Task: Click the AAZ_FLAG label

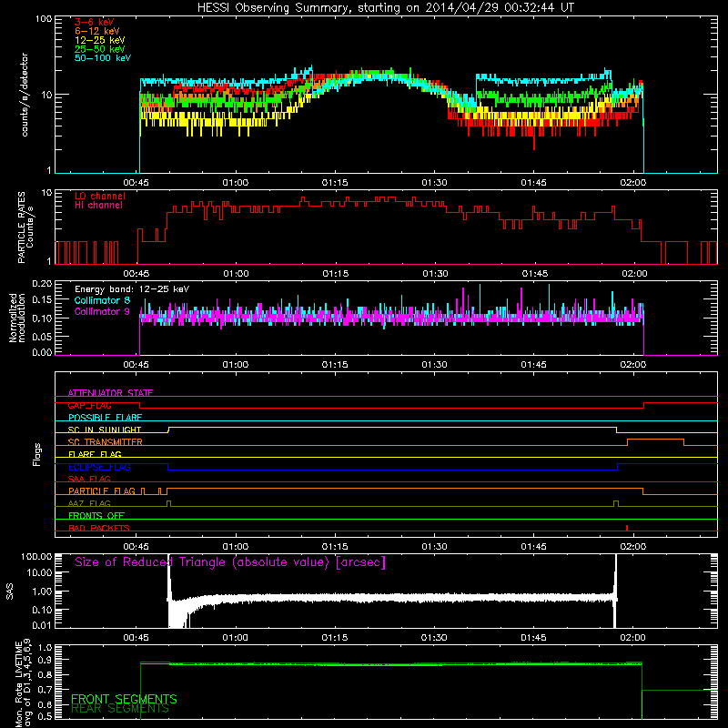Action: click(x=89, y=503)
